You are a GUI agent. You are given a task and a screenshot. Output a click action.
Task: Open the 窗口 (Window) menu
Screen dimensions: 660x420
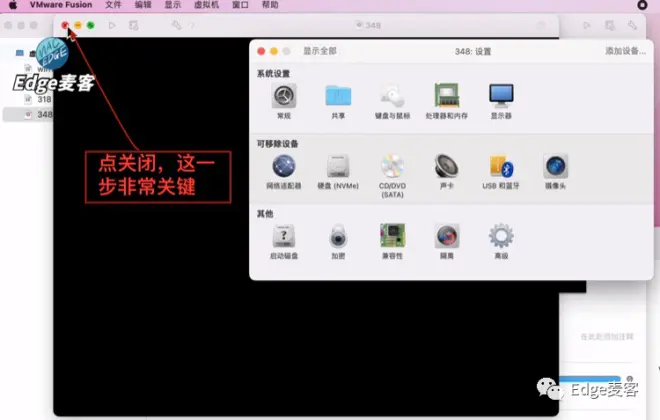[240, 5]
